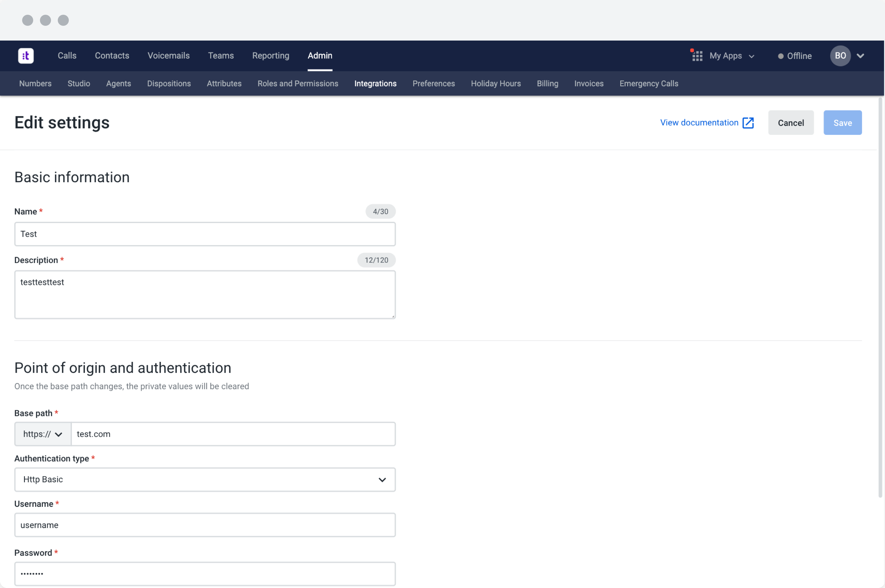Click the BO user avatar
The height and width of the screenshot is (588, 885).
pos(840,56)
